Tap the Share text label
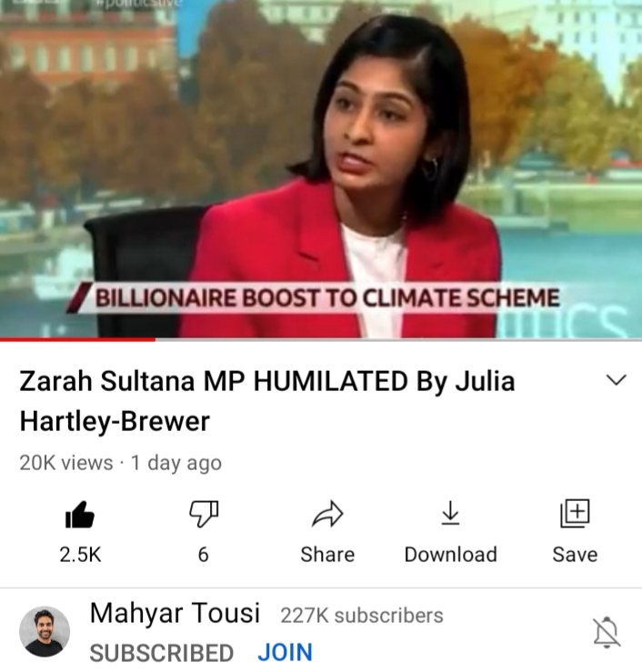Screen dimensions: 642x672 pos(327,555)
